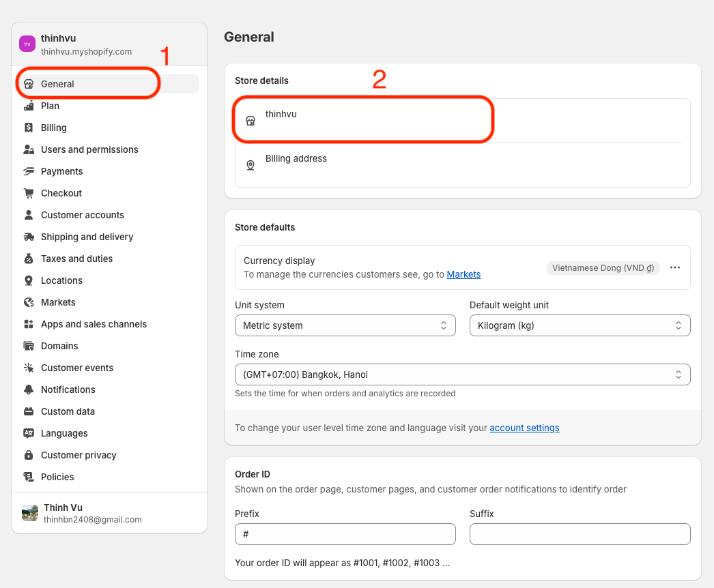The image size is (714, 588).
Task: Click the Checkout shopping cart icon
Action: click(x=29, y=194)
